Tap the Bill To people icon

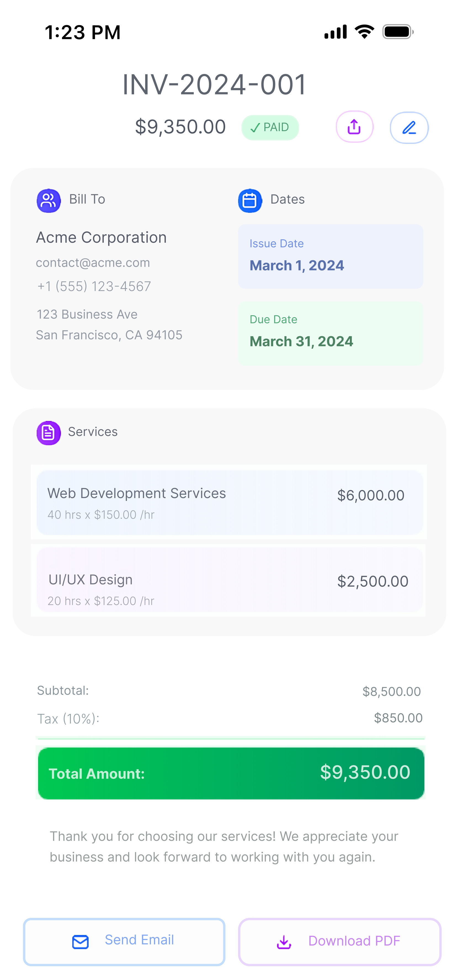49,200
